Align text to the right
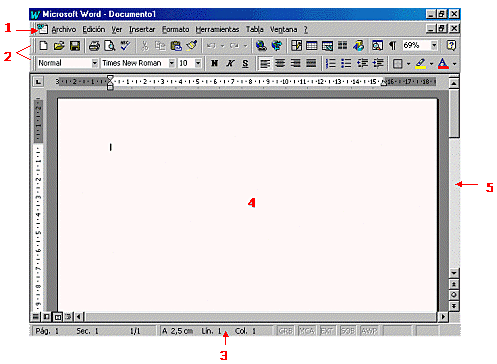 296,63
